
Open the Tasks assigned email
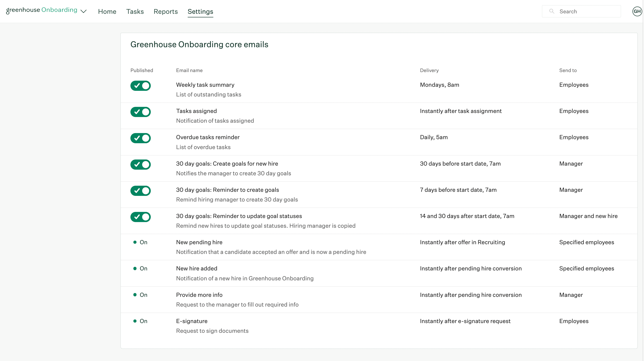(197, 111)
